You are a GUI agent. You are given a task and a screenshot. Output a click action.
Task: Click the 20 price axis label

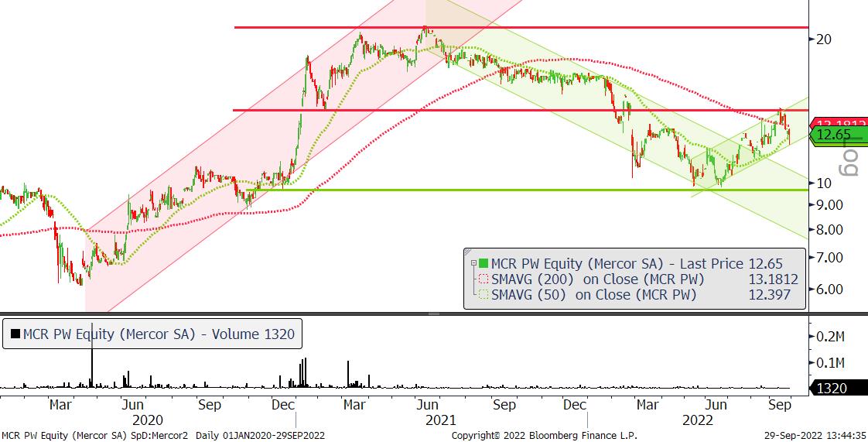[824, 39]
